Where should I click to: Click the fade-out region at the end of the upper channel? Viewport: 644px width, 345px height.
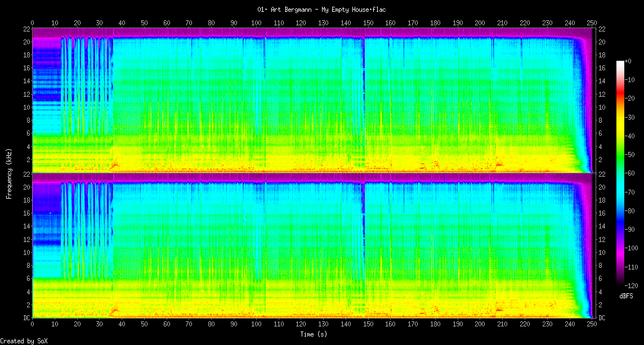[583, 113]
